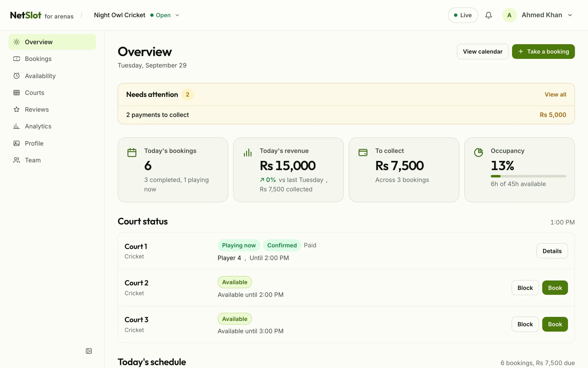Click the Needs attention count badge 2

click(187, 94)
